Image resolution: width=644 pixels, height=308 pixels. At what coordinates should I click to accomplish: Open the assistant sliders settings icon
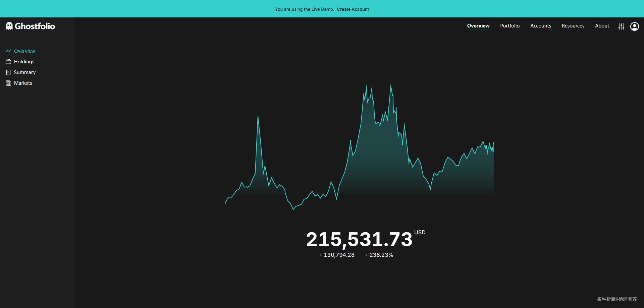621,26
